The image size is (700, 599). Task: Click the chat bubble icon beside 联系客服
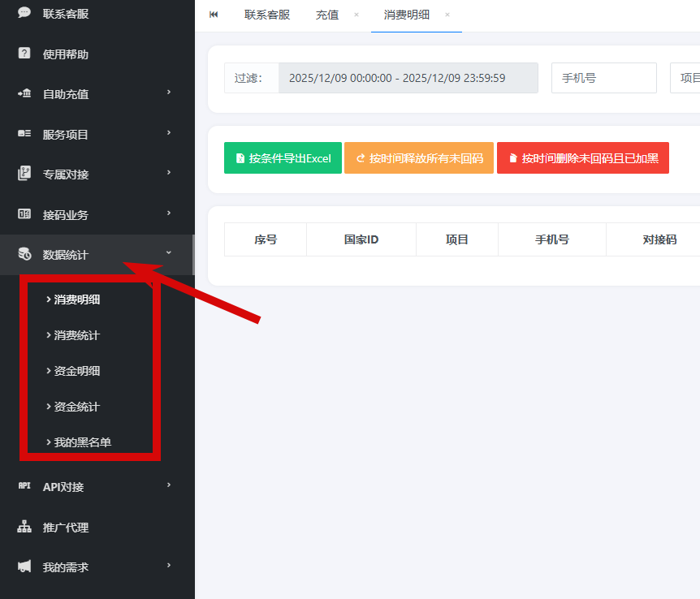coord(24,12)
